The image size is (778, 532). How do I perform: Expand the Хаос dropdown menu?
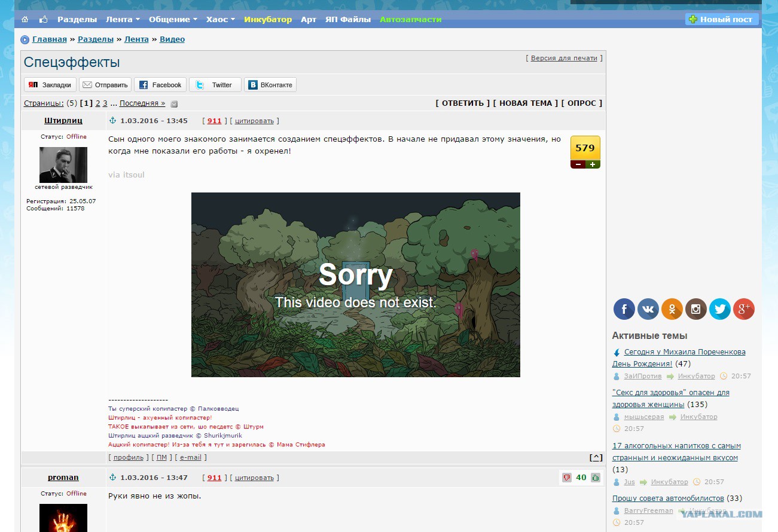[x=221, y=19]
